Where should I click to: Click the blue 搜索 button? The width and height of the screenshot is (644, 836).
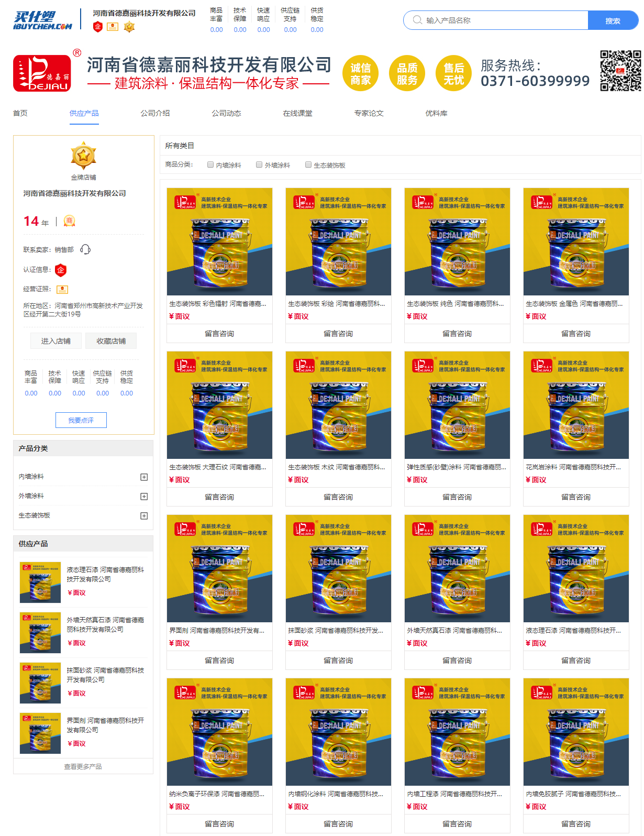click(x=613, y=20)
